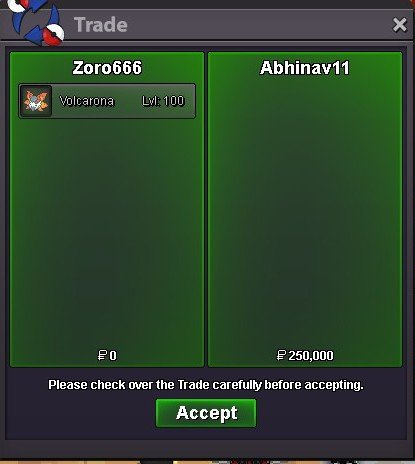Select the Volcarona name in Zoro666's offer

(x=87, y=101)
